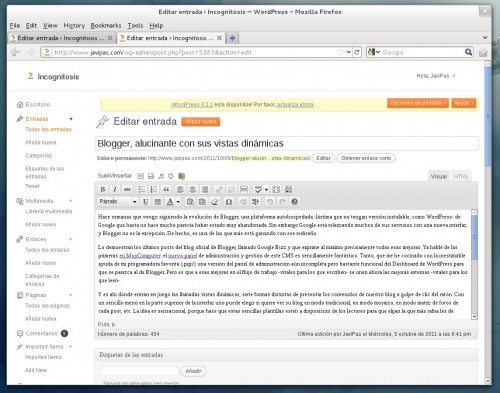Select the first Editar entrada browser tab
The image size is (500, 393).
click(62, 38)
